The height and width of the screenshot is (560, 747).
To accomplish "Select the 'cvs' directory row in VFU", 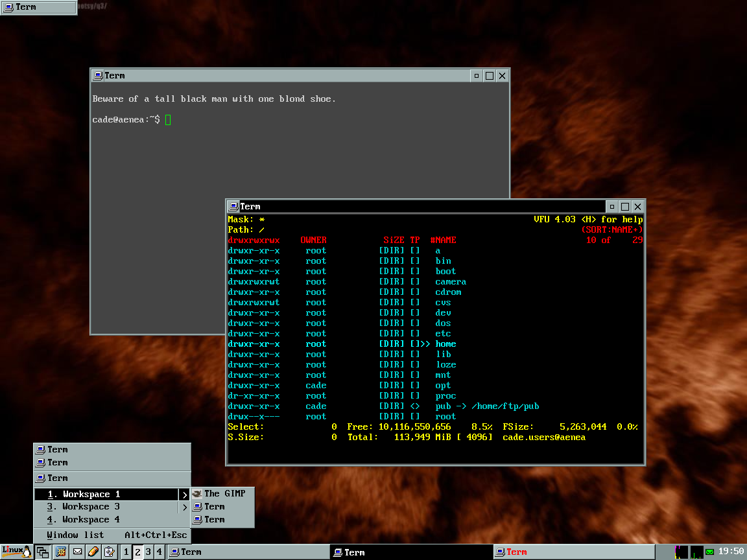I will coord(436,303).
